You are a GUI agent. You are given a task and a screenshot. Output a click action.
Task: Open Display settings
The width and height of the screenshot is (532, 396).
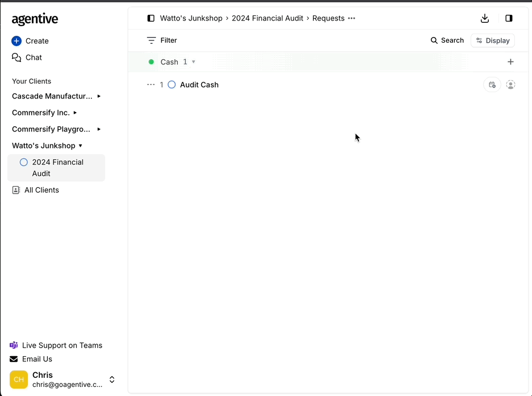click(x=492, y=40)
